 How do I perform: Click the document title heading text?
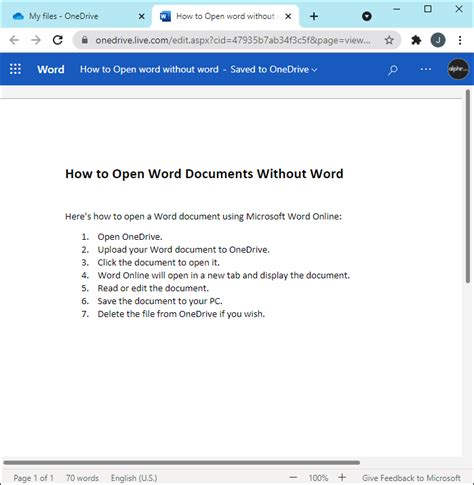[204, 174]
